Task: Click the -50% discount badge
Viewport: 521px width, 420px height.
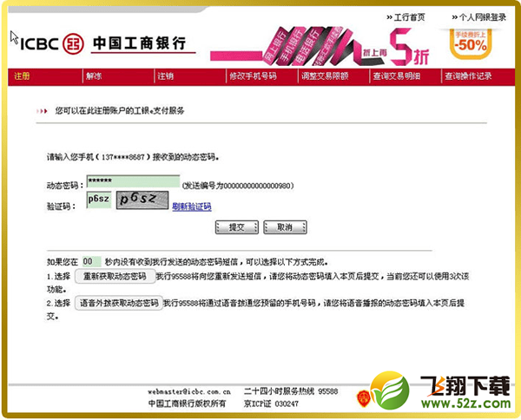Action: (x=471, y=43)
